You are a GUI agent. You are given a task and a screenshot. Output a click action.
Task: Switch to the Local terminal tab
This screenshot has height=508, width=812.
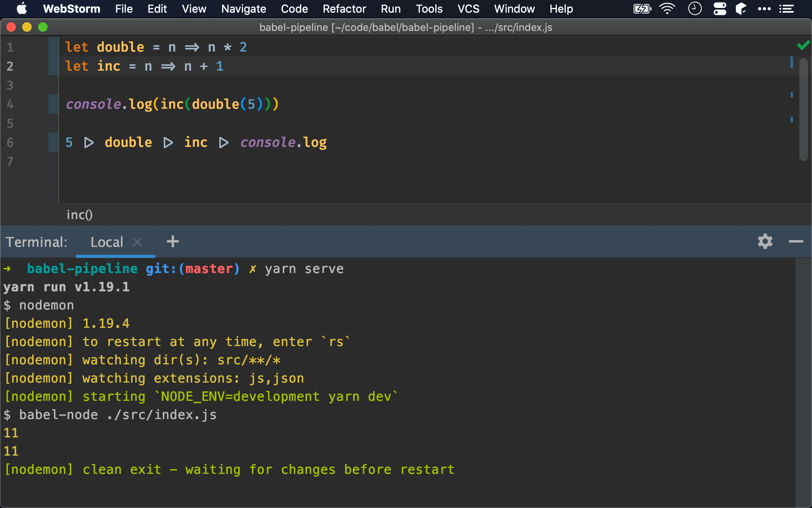tap(107, 242)
